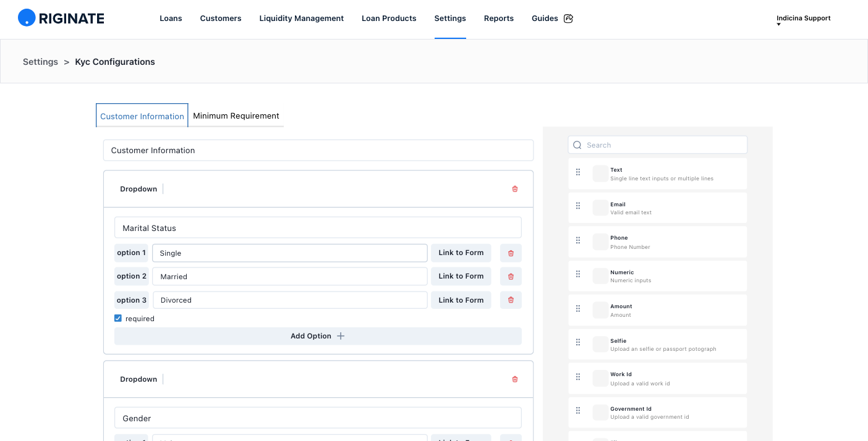Click the Email field type icon

pos(600,208)
